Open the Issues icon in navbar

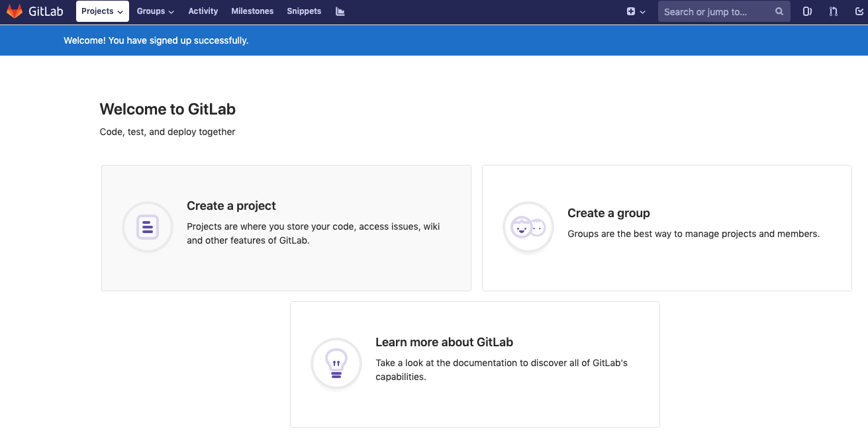click(x=807, y=11)
